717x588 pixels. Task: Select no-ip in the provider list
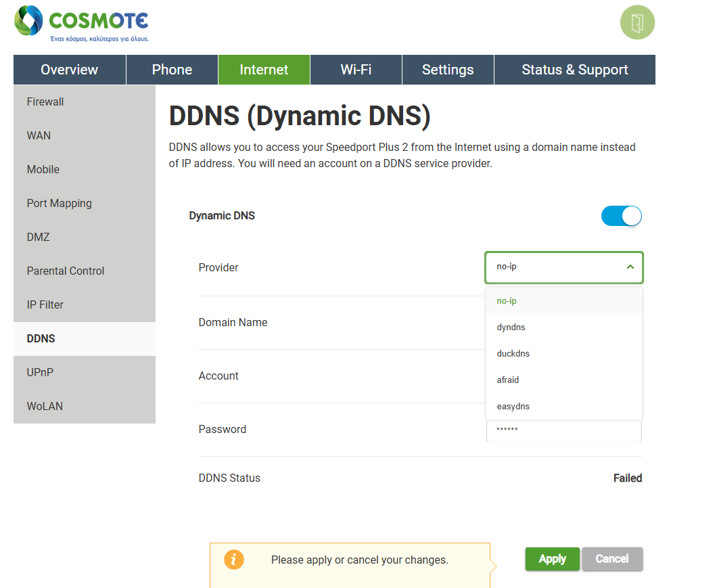point(564,300)
